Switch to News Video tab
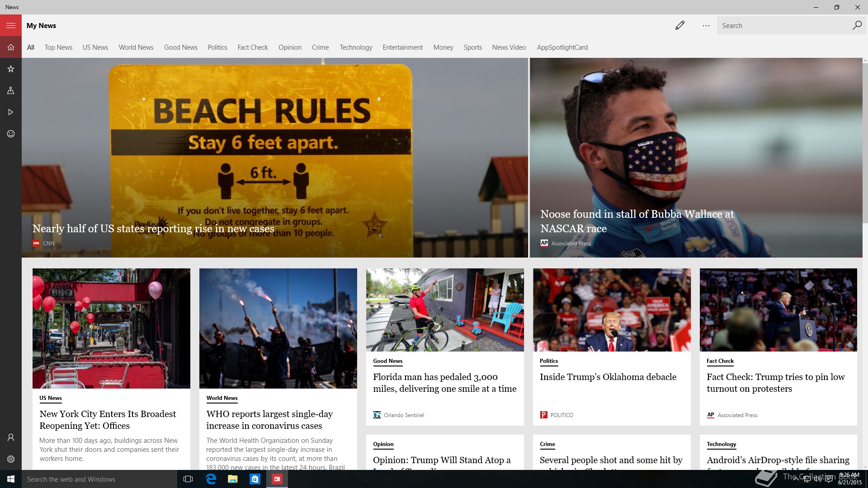 (509, 47)
